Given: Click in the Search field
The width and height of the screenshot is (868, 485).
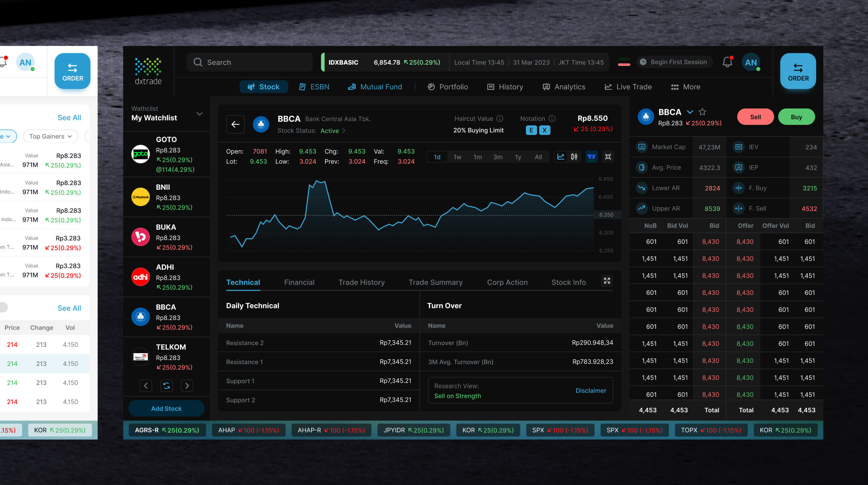Looking at the screenshot, I should [250, 62].
